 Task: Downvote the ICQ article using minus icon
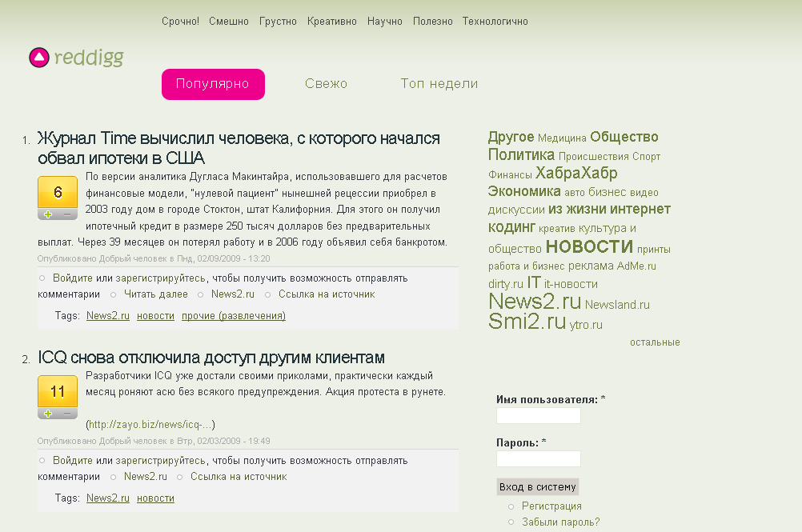click(67, 413)
